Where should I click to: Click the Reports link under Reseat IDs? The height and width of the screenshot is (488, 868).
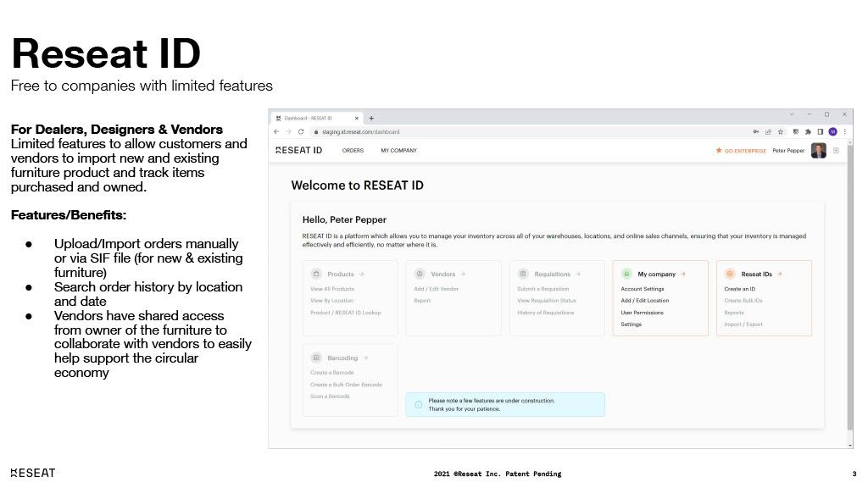pos(734,313)
